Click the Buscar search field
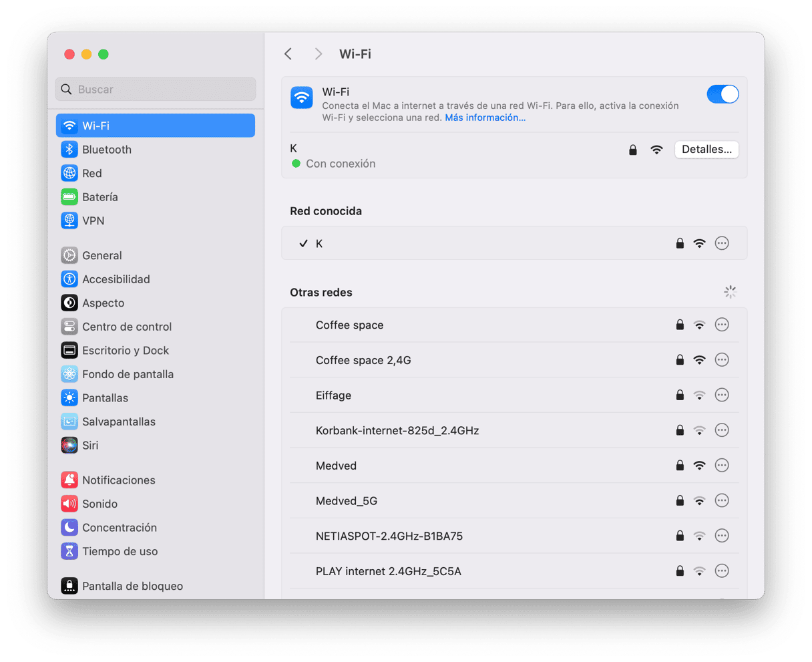The image size is (812, 662). (x=156, y=89)
